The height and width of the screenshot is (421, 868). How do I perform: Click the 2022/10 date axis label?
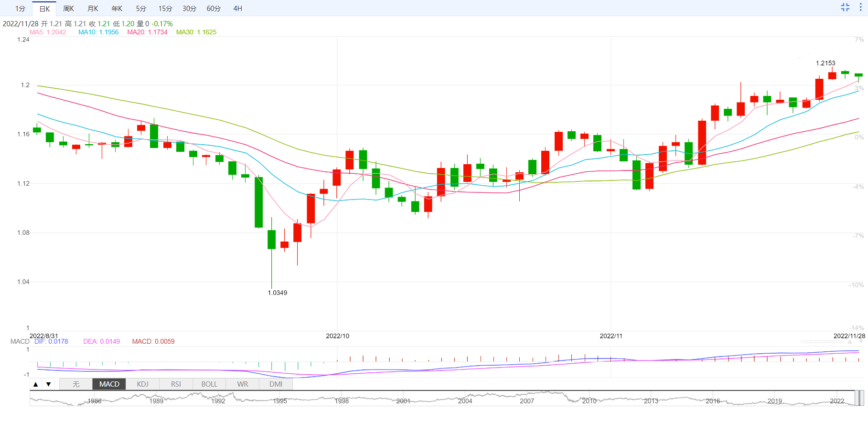coord(337,336)
